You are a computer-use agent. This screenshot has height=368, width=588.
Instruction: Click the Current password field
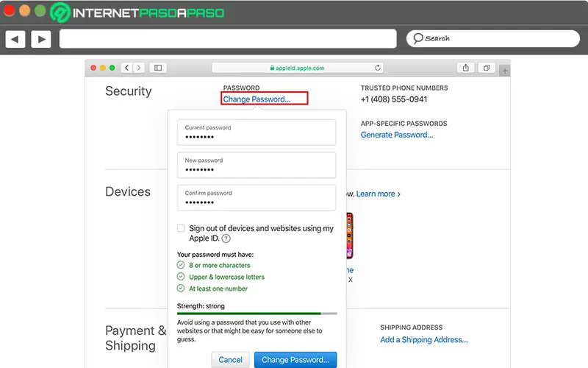coord(257,132)
